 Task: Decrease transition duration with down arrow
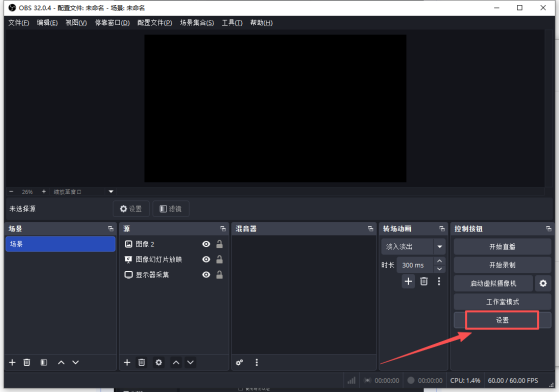click(x=440, y=269)
